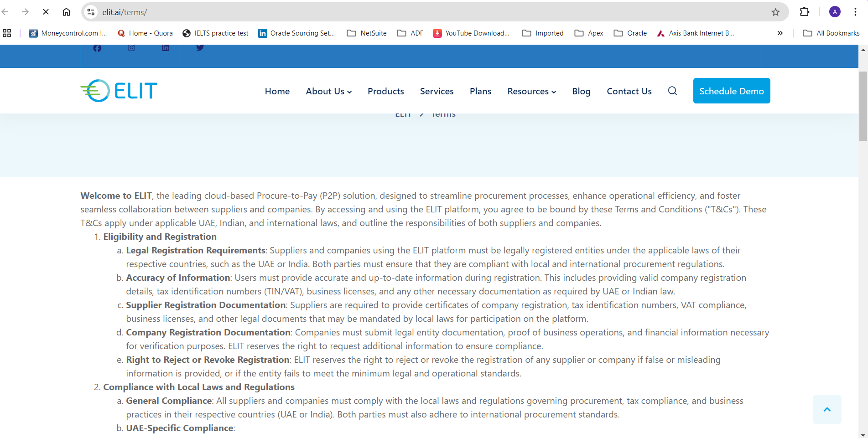Bookmark this page with the star icon
Image resolution: width=868 pixels, height=438 pixels.
(775, 12)
